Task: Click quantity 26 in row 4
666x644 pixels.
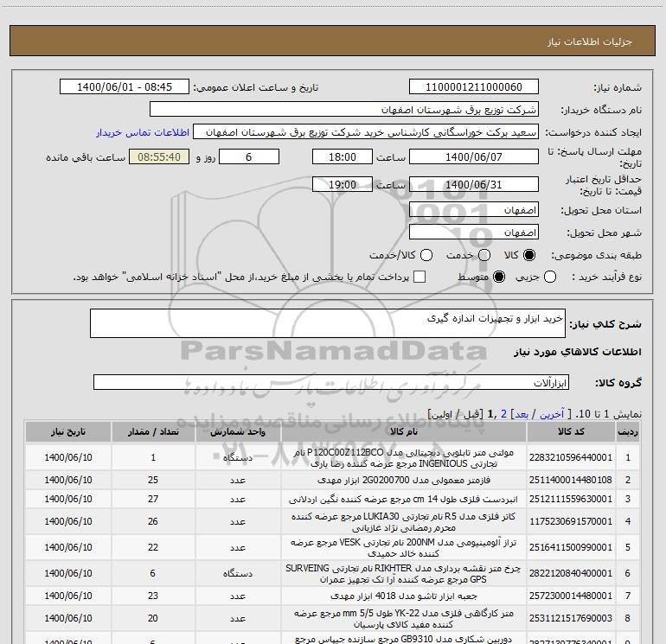Action: pyautogui.click(x=153, y=521)
